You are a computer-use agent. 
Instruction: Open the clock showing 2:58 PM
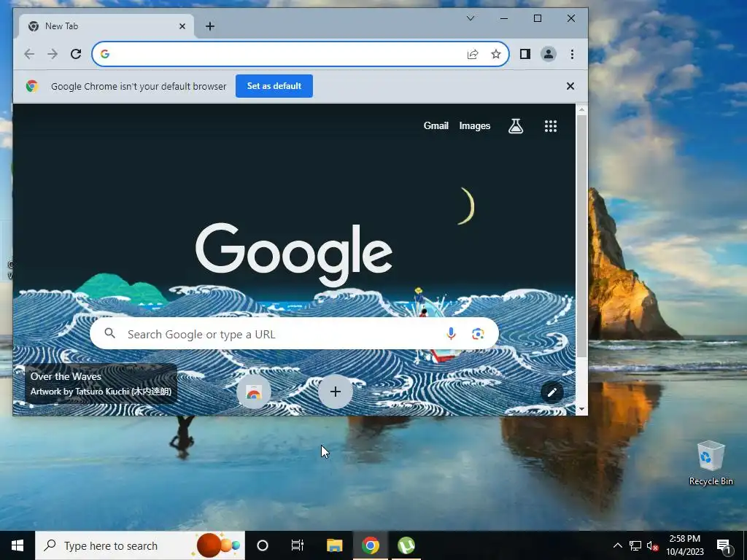(684, 545)
